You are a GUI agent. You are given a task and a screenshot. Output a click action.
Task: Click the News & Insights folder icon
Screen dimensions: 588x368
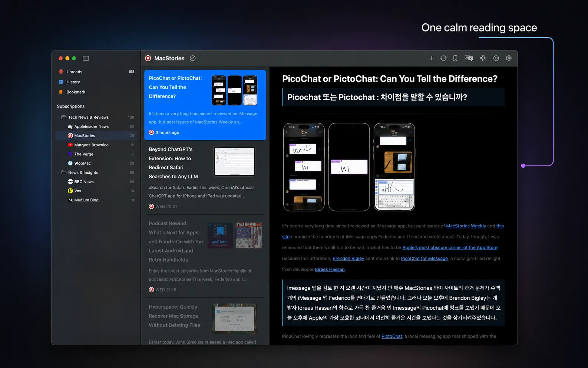point(64,172)
